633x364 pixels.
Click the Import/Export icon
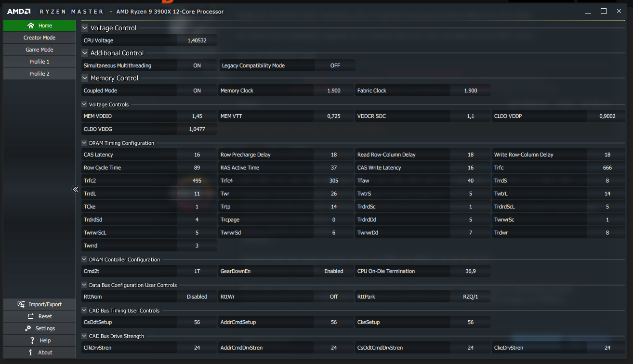coord(21,304)
